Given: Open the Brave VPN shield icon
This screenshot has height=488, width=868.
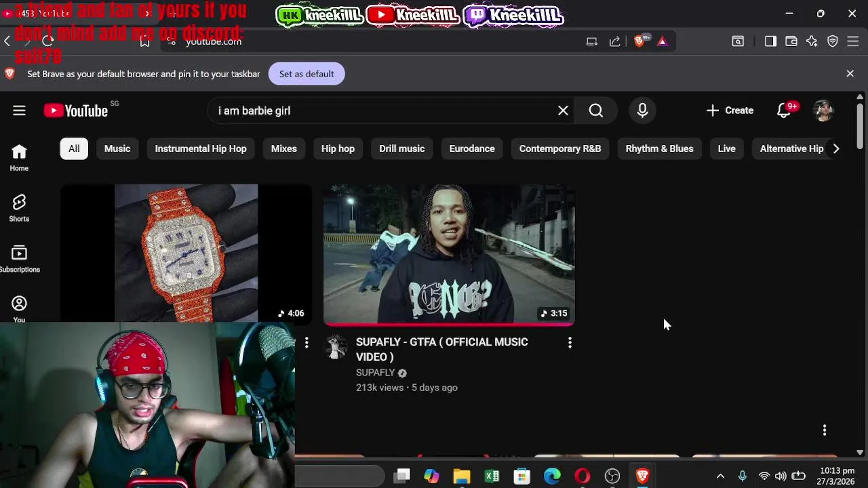Looking at the screenshot, I should 833,41.
